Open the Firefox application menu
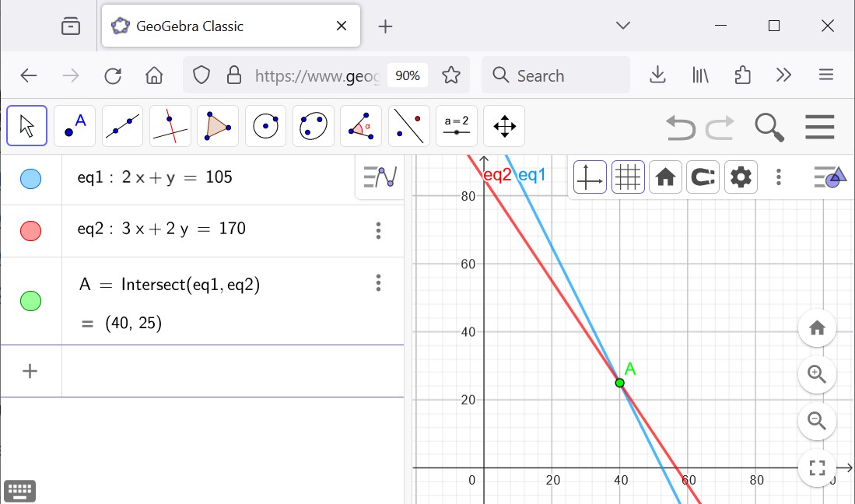The height and width of the screenshot is (504, 855). click(826, 75)
